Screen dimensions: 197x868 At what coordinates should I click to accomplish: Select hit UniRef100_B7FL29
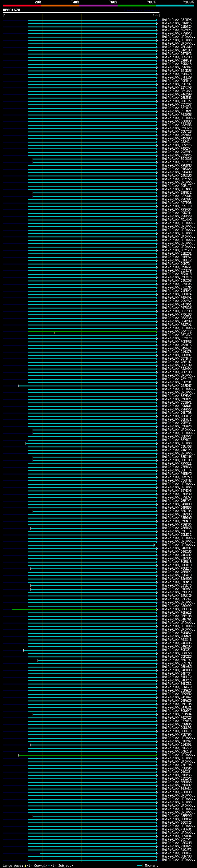(177, 77)
